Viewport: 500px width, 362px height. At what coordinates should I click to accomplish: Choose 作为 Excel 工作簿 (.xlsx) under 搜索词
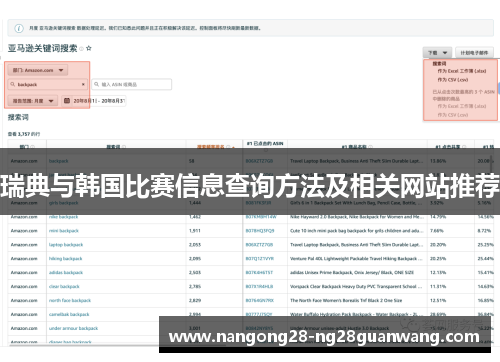coord(462,71)
